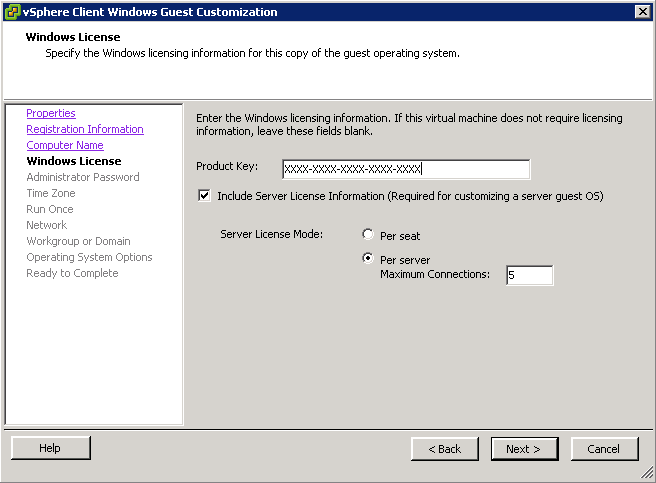Close the Guest Customization dialog
This screenshot has height=483, width=656.
pyautogui.click(x=642, y=12)
